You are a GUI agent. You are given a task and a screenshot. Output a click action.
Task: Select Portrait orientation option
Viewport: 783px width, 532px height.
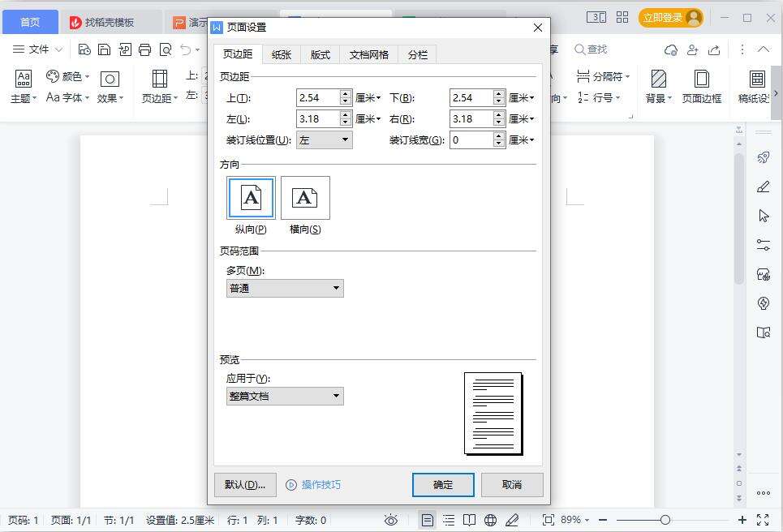(251, 198)
